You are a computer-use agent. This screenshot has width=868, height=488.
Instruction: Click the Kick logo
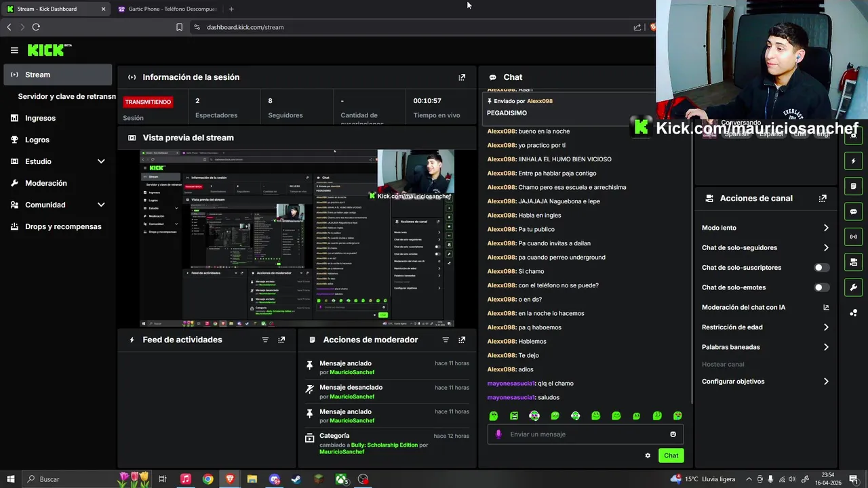(x=49, y=50)
